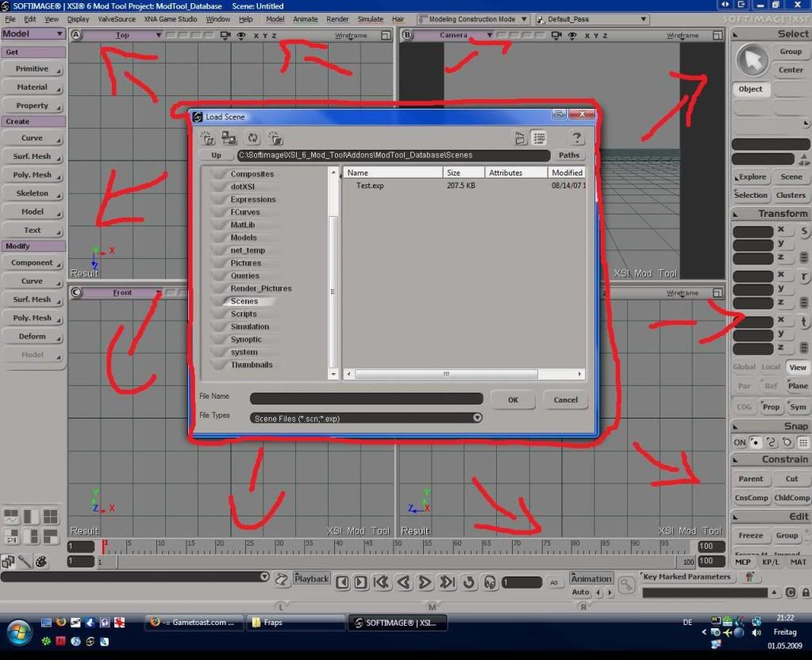Image resolution: width=812 pixels, height=660 pixels.
Task: Open the Wireframe display menu in Top viewport
Action: [x=351, y=36]
